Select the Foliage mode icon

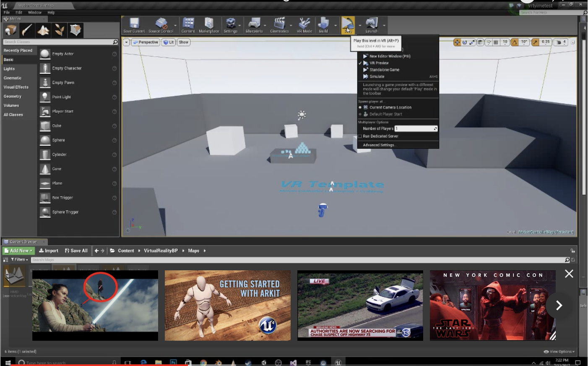(60, 30)
